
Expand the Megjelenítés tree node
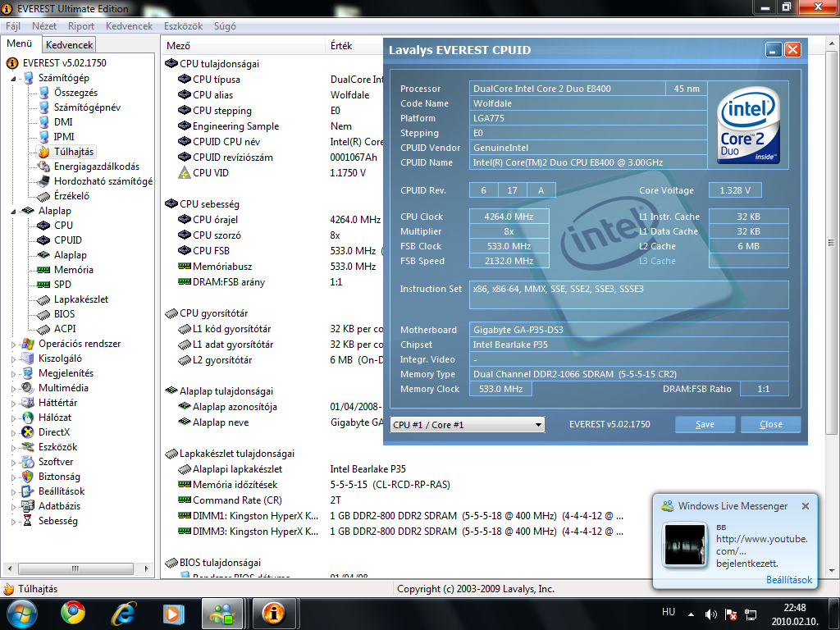(x=13, y=374)
